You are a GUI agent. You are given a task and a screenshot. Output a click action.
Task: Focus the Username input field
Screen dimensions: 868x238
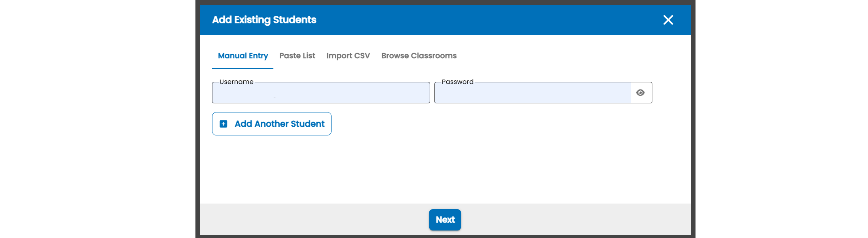(x=321, y=93)
